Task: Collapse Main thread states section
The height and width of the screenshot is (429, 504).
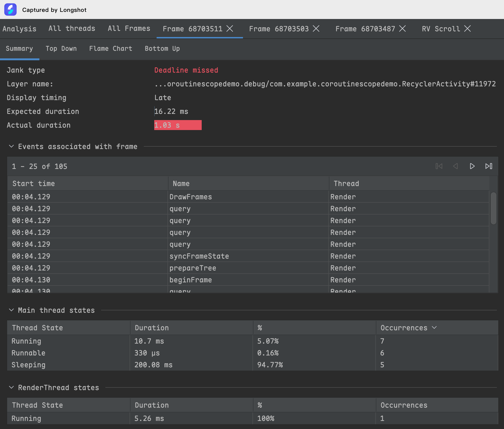Action: (11, 310)
